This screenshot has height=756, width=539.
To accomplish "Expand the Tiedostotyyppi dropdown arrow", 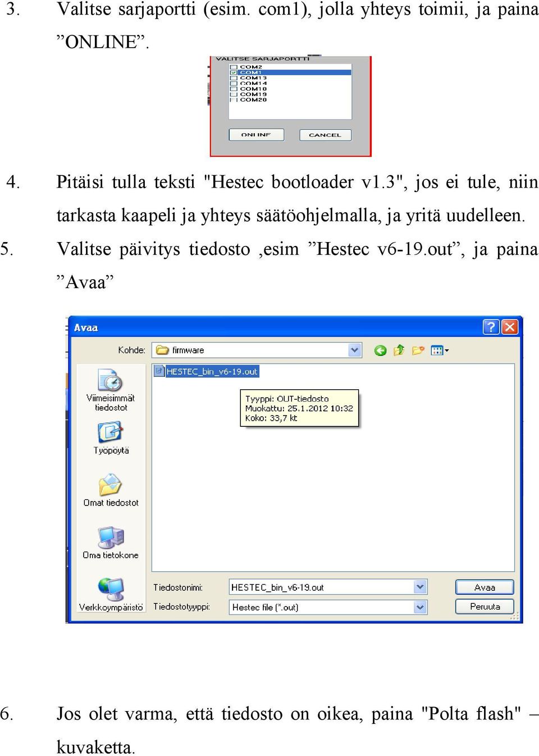I will pos(420,607).
